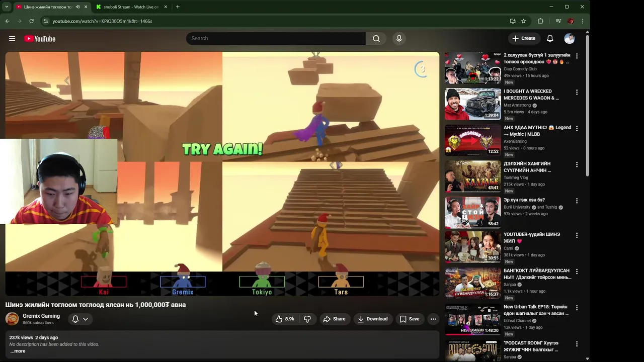The width and height of the screenshot is (644, 362).
Task: Click into the YouTube search field
Action: (276, 39)
